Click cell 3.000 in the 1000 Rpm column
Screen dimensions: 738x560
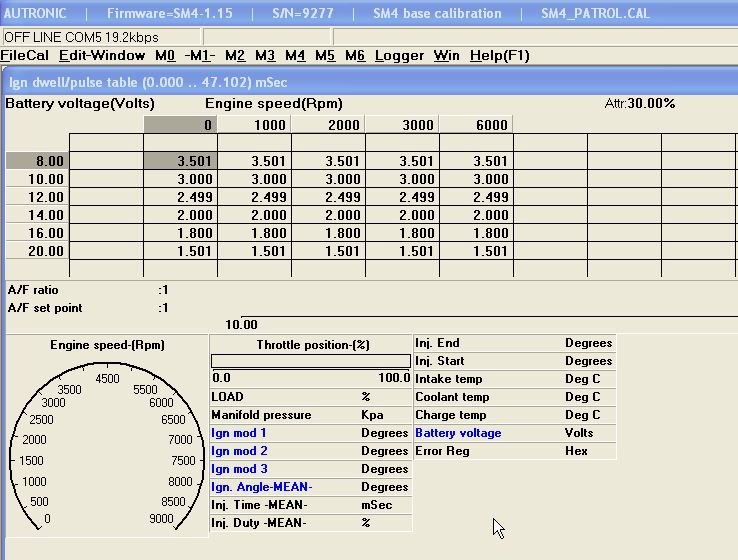(x=255, y=179)
